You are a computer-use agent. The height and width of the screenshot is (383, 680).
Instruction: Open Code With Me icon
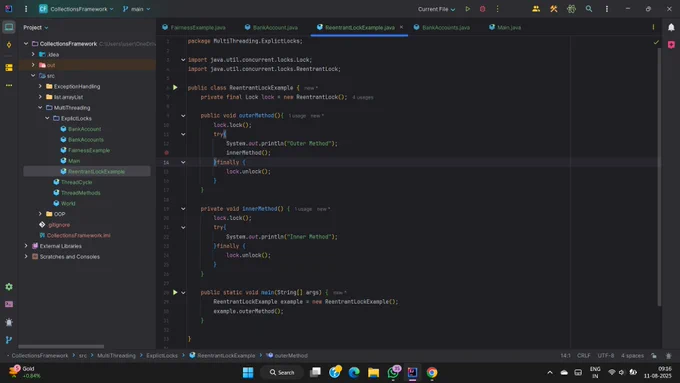[536, 9]
